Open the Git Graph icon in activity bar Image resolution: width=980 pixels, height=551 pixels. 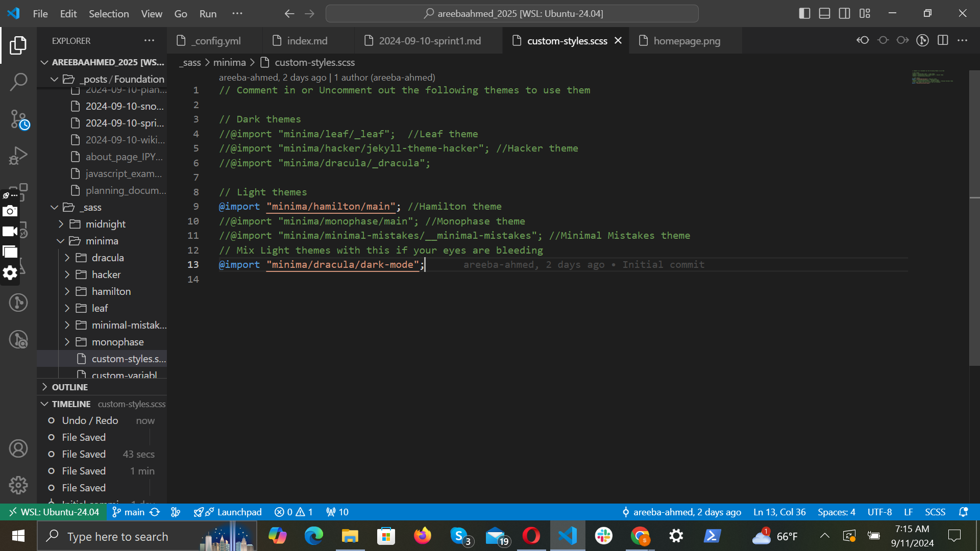coord(18,303)
